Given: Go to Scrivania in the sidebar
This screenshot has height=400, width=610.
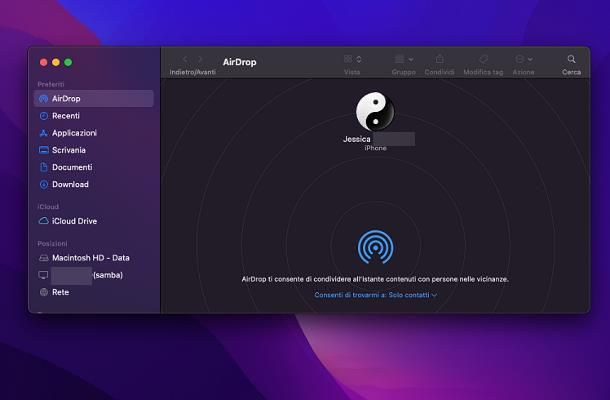Looking at the screenshot, I should [x=93, y=150].
